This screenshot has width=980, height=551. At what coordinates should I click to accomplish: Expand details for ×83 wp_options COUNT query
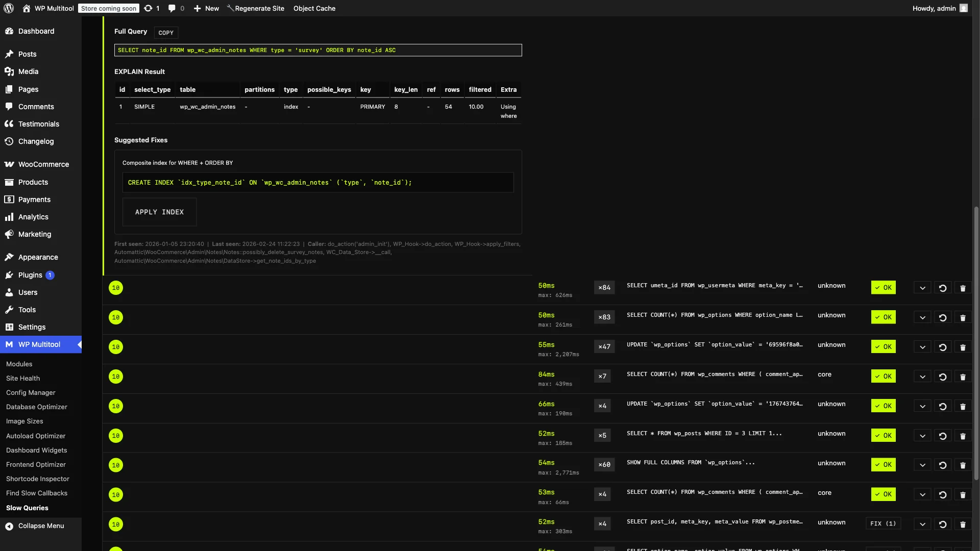(x=922, y=318)
